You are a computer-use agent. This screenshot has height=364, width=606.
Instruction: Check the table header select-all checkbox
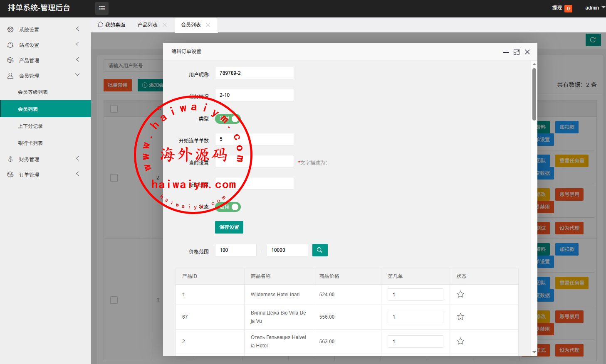tap(114, 109)
